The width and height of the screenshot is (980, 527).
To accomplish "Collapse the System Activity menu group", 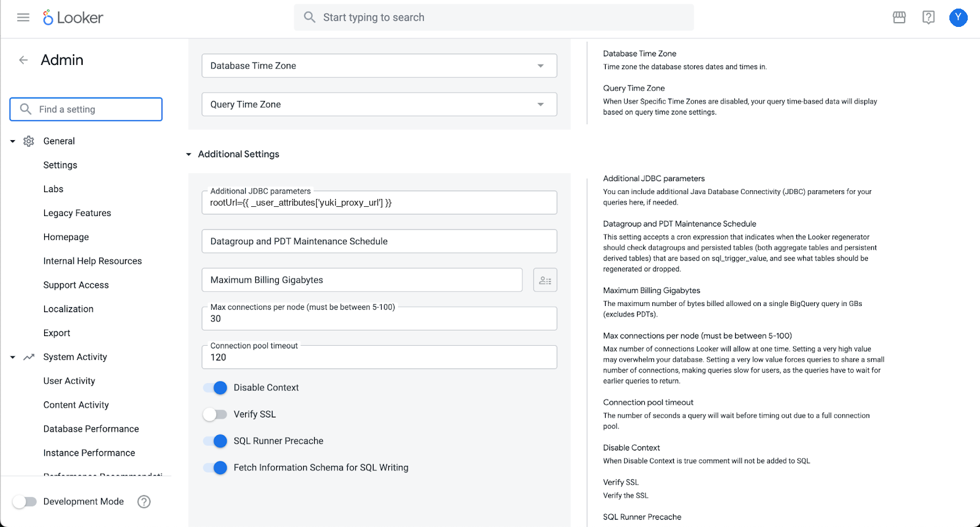I will tap(13, 357).
